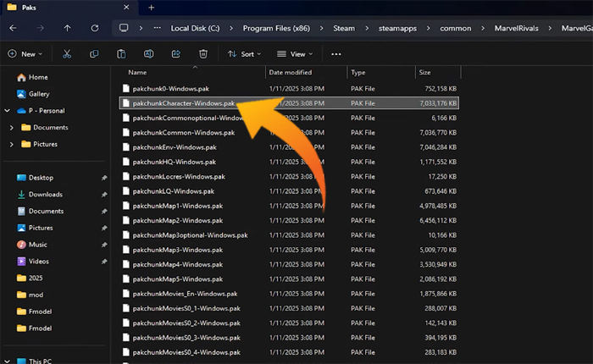Viewport: 593px width, 364px height.
Task: Refresh the current folder view
Action: 96,27
